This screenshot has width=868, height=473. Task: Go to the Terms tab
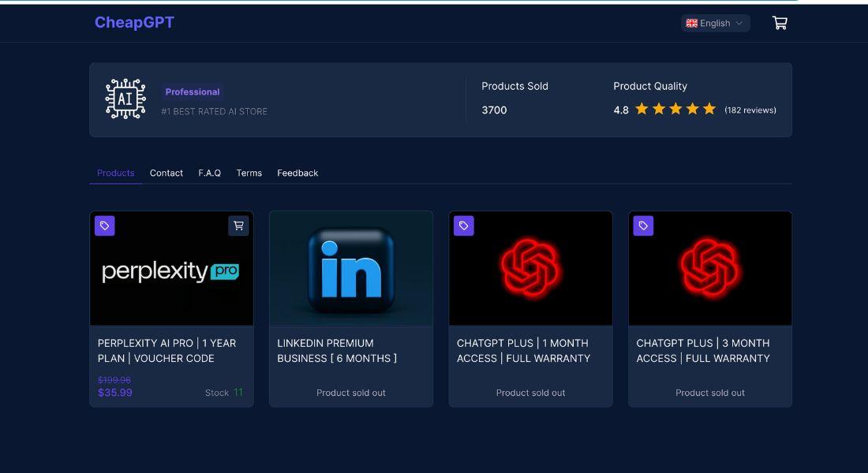click(249, 173)
